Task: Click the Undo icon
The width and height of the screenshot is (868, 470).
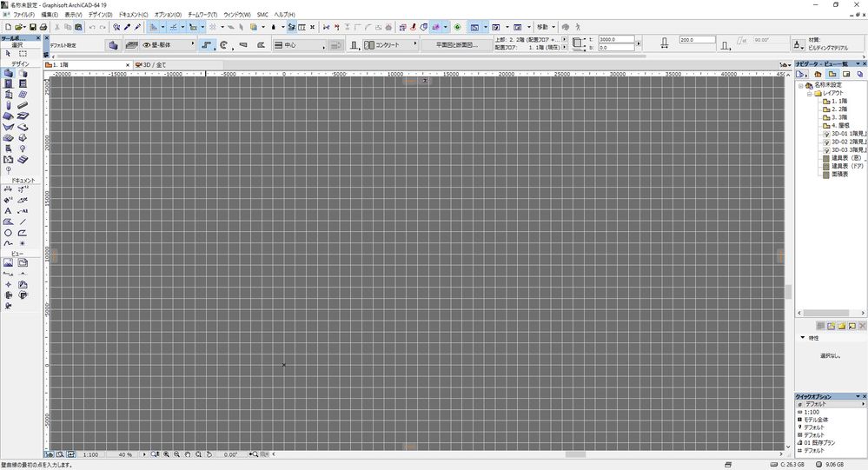Action: coord(92,27)
